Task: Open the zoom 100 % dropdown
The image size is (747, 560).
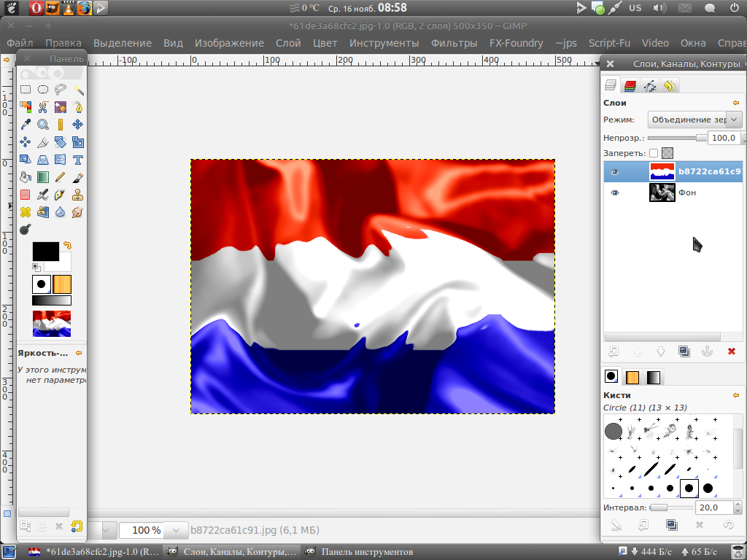Action: coord(177,530)
